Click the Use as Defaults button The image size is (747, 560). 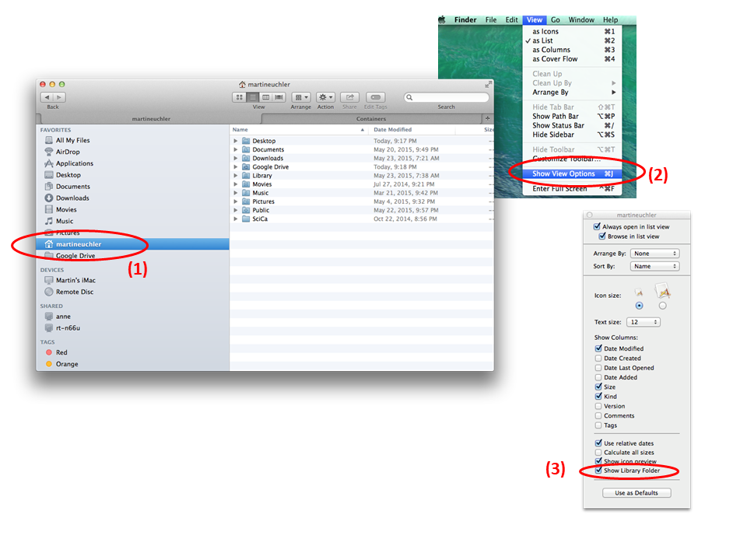[637, 493]
